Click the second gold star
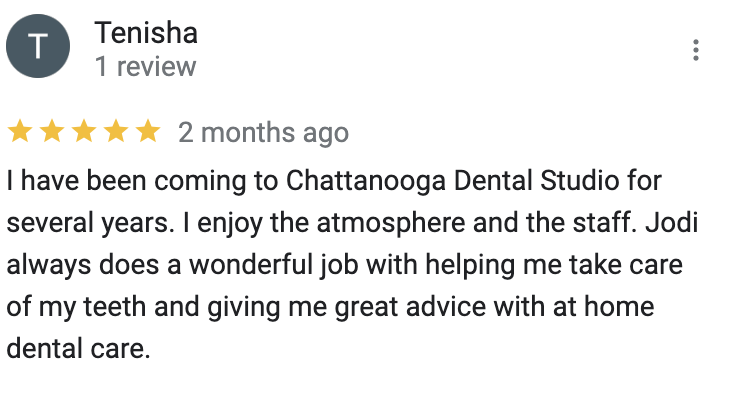The height and width of the screenshot is (394, 740). (x=52, y=131)
